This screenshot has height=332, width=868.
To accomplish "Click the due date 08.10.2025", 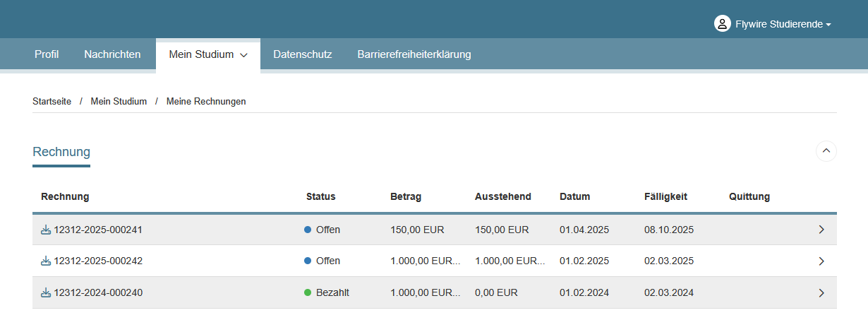I will 669,230.
